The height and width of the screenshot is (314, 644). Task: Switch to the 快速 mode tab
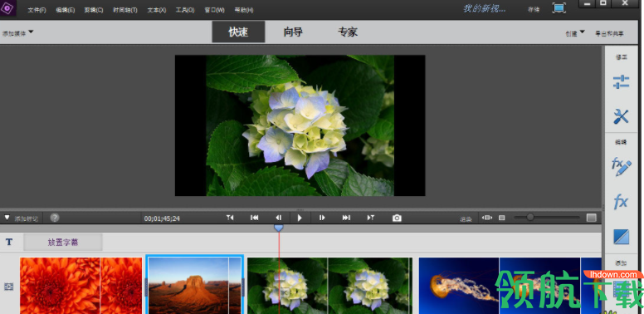point(239,32)
